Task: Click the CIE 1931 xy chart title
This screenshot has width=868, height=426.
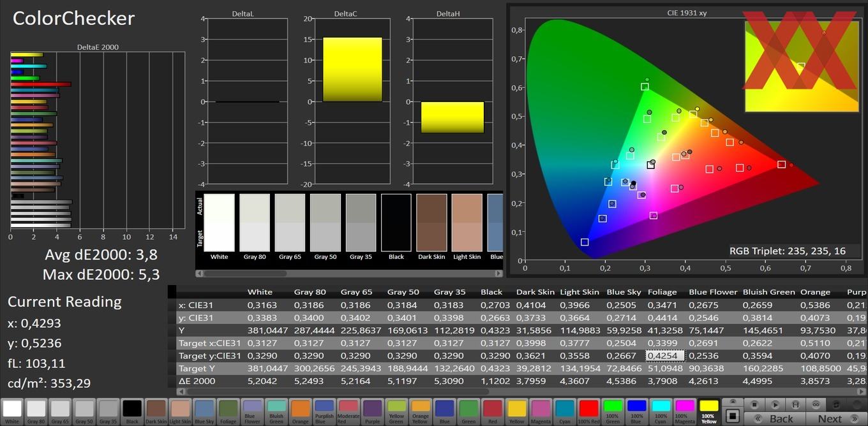Action: pyautogui.click(x=687, y=13)
